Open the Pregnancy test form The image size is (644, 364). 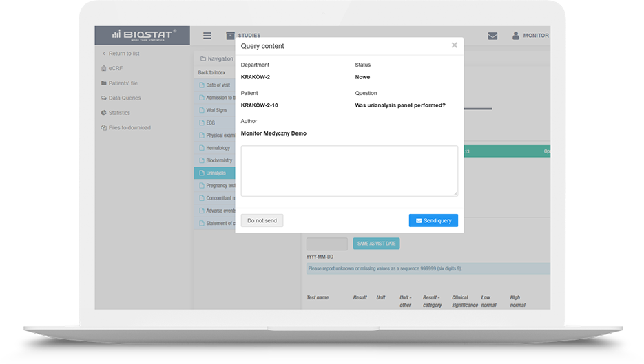pyautogui.click(x=214, y=186)
